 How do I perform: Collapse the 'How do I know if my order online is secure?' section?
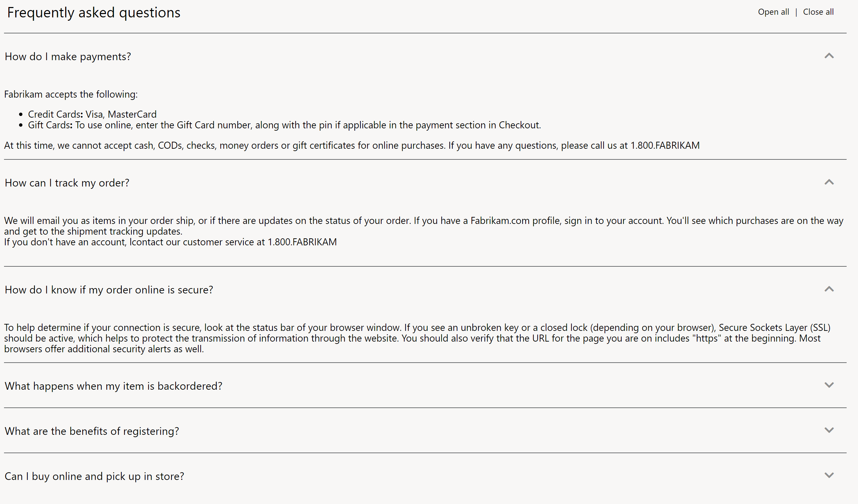[829, 289]
